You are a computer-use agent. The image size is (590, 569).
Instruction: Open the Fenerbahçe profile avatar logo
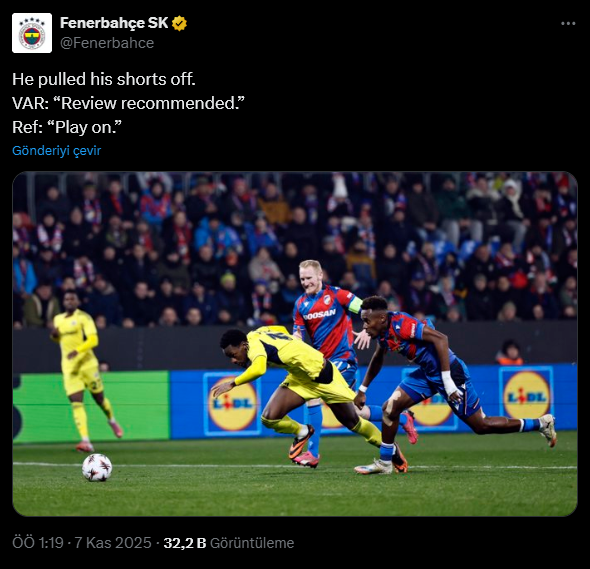coord(32,33)
